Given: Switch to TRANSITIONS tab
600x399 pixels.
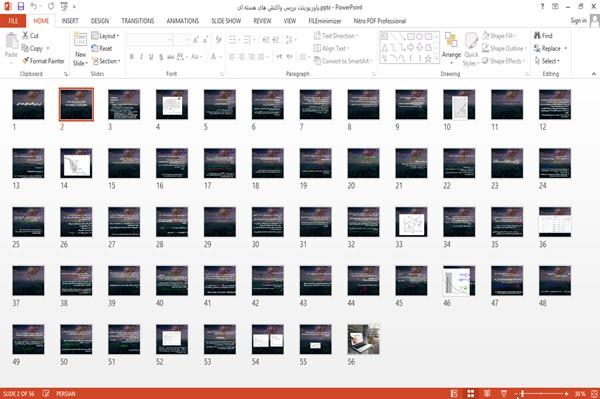Looking at the screenshot, I should (x=137, y=21).
